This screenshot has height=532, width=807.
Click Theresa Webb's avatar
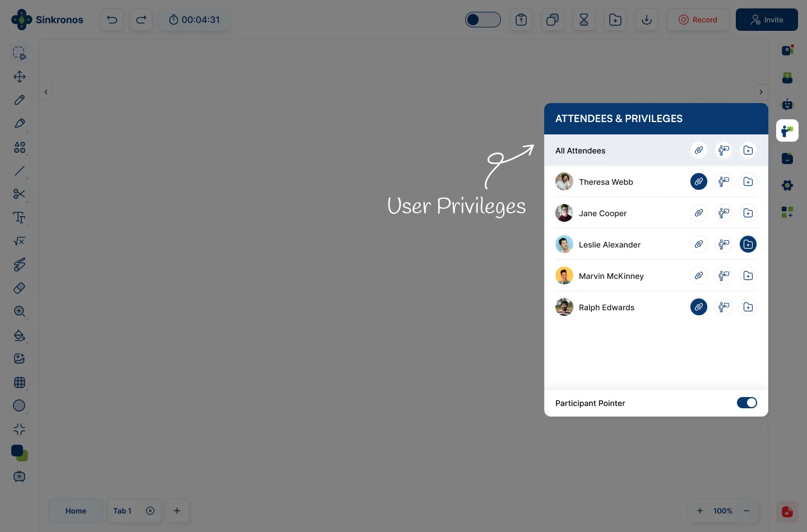pyautogui.click(x=564, y=181)
